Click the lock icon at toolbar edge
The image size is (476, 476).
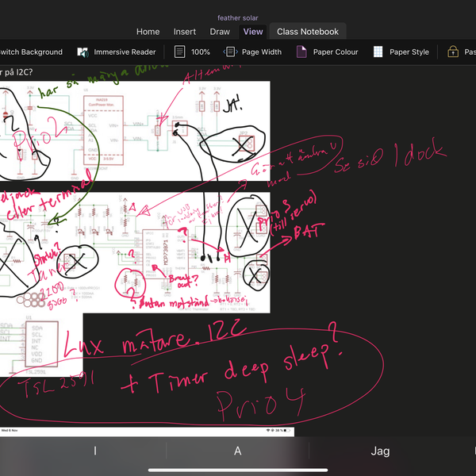point(453,52)
